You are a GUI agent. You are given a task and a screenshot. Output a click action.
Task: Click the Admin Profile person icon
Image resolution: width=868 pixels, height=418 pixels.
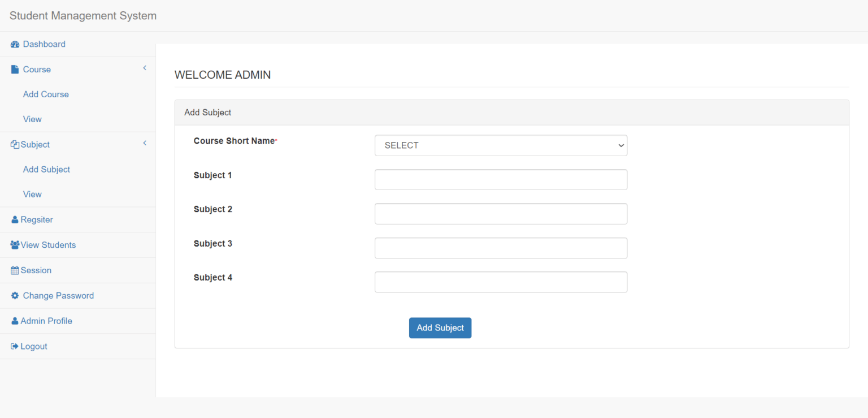(14, 321)
